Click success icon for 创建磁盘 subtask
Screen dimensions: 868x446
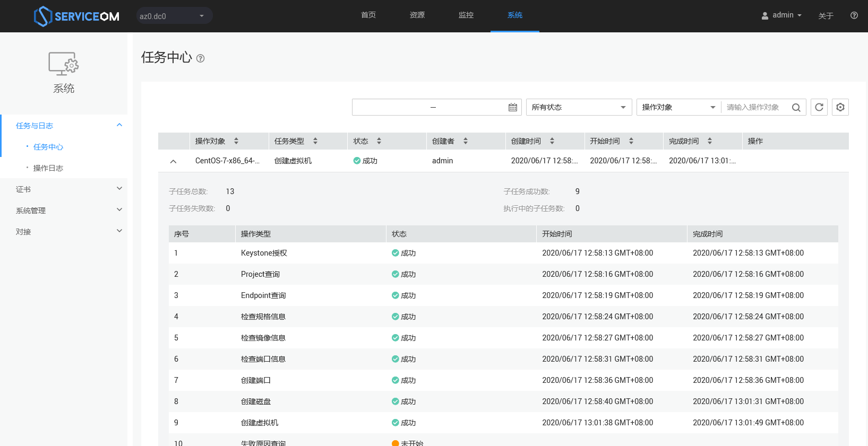[x=396, y=401]
